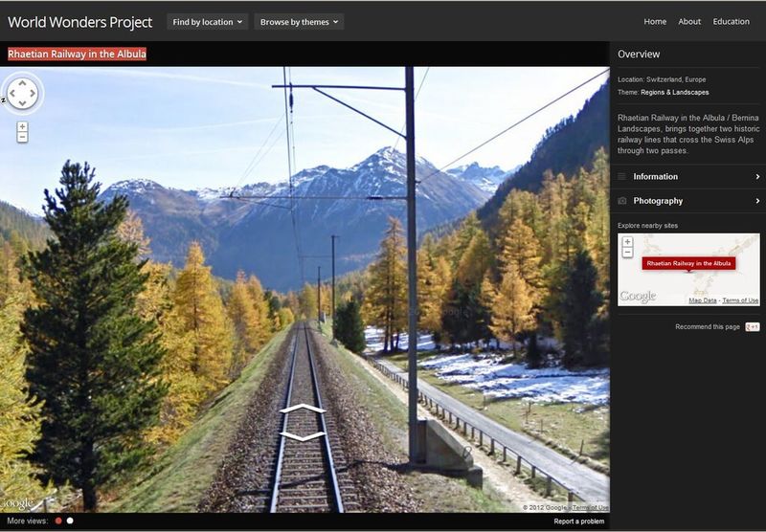Click the Location: Switzerland, Europe text

[662, 79]
